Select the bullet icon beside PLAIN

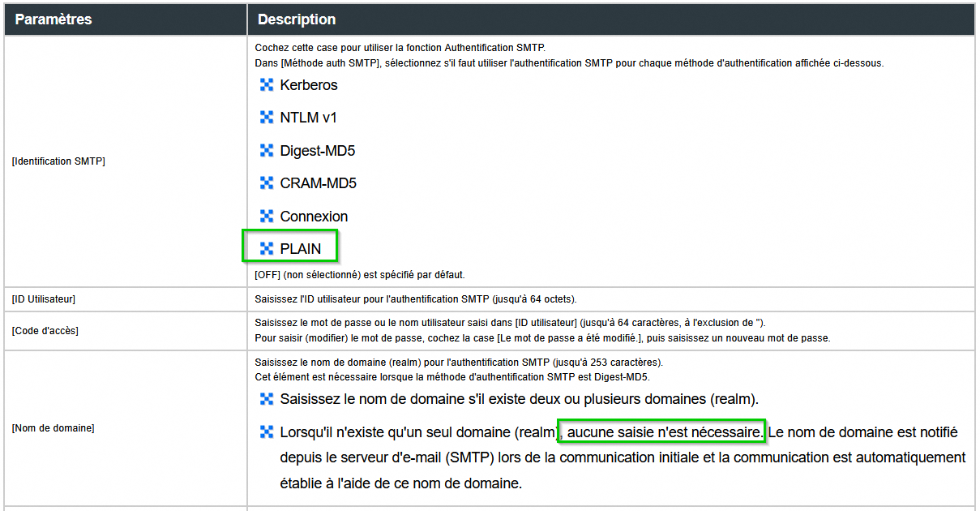tap(267, 249)
